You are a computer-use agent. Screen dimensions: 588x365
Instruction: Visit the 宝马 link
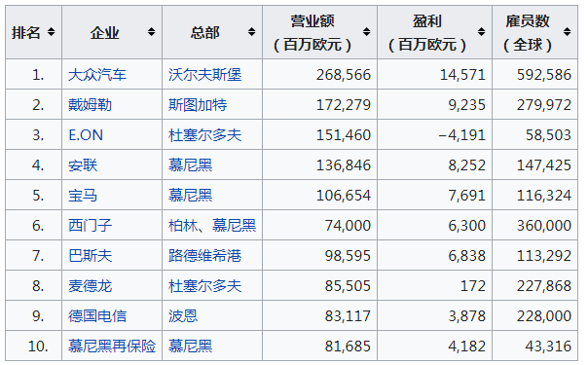click(83, 196)
